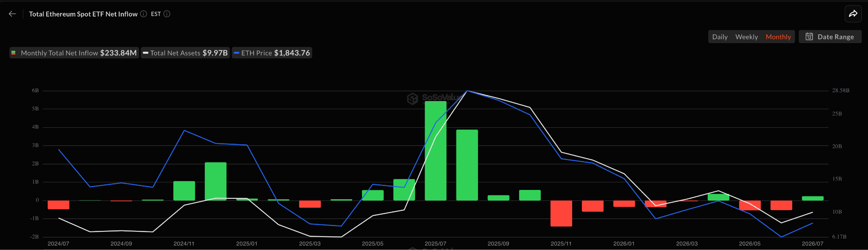Viewport: 868px width, 250px height.
Task: Click the green bar at 2024/11
Action: click(184, 191)
